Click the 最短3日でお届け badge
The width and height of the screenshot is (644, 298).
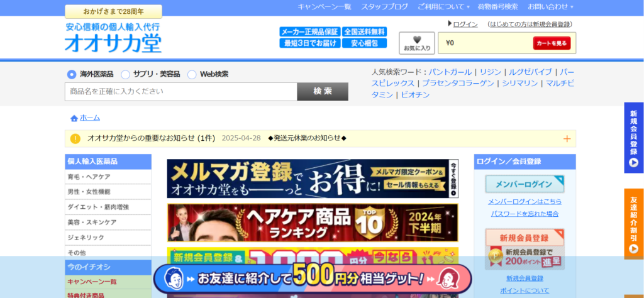[x=309, y=43]
